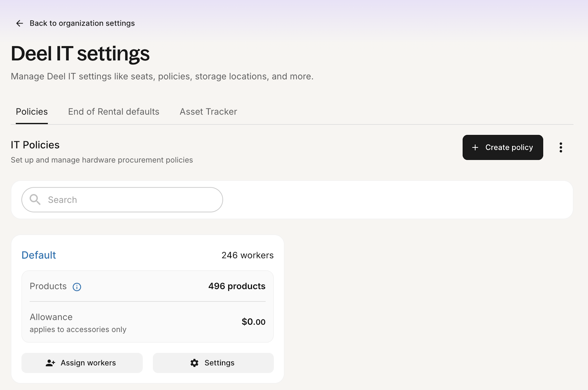This screenshot has width=588, height=390.
Task: Click Assign workers button
Action: (82, 363)
